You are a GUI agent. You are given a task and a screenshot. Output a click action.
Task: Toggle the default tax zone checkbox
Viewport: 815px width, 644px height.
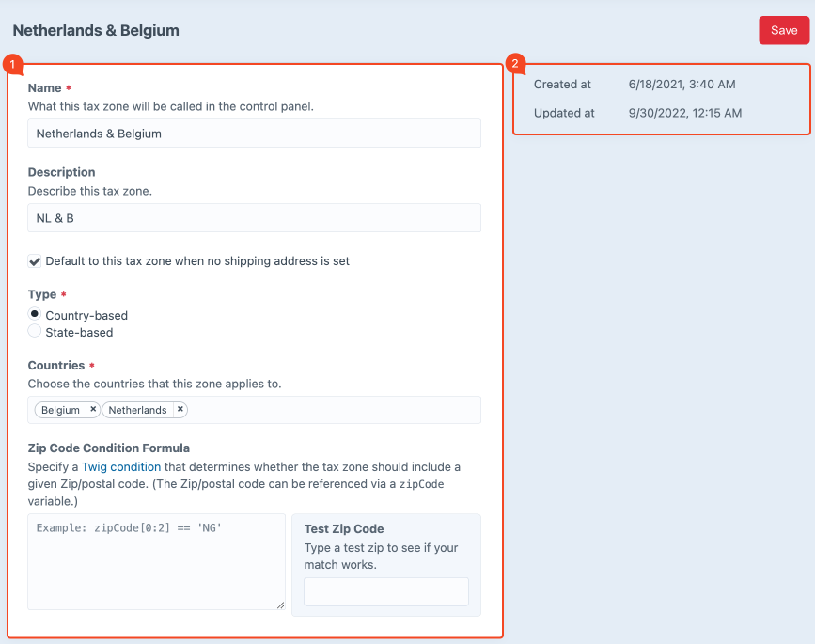click(x=35, y=261)
